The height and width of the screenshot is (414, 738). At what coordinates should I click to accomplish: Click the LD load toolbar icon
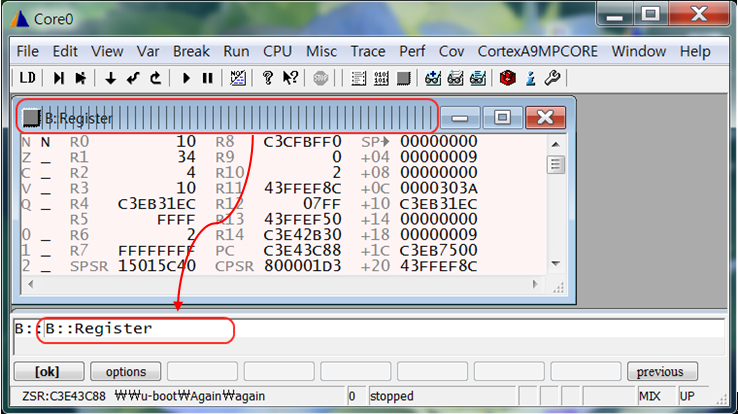(x=28, y=77)
